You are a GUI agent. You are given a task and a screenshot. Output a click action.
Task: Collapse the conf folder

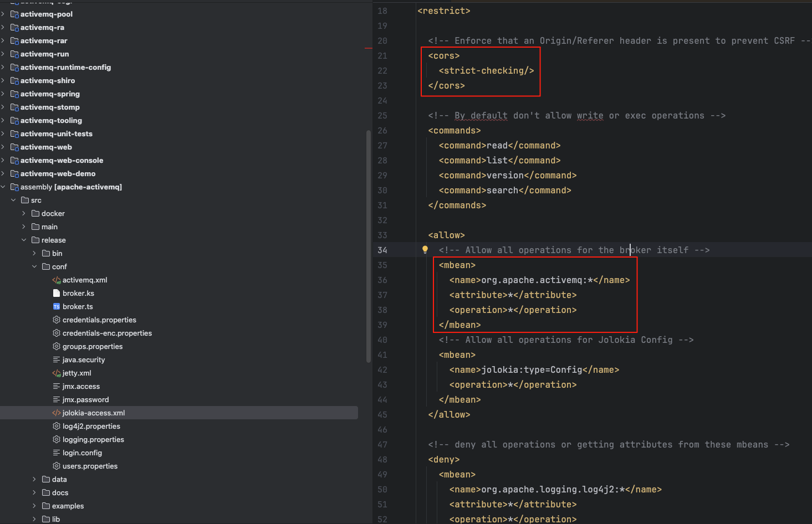[34, 267]
